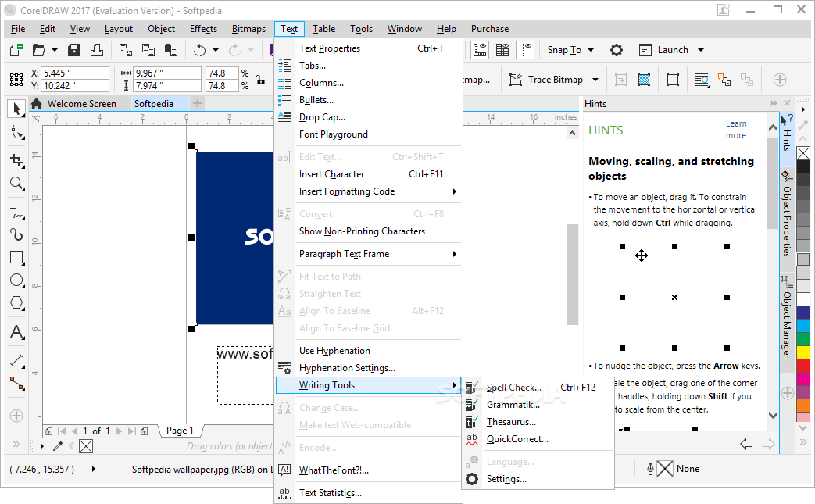Click the Undo arrow icon
The width and height of the screenshot is (815, 504).
[200, 50]
